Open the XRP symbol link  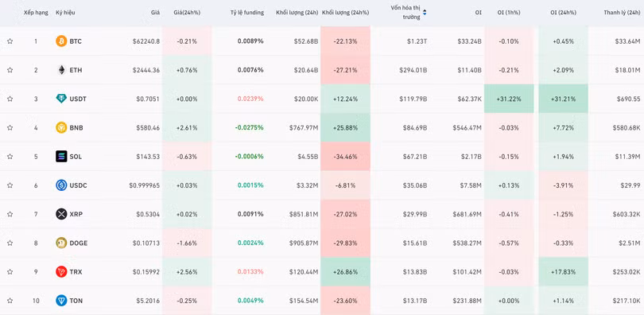point(76,214)
